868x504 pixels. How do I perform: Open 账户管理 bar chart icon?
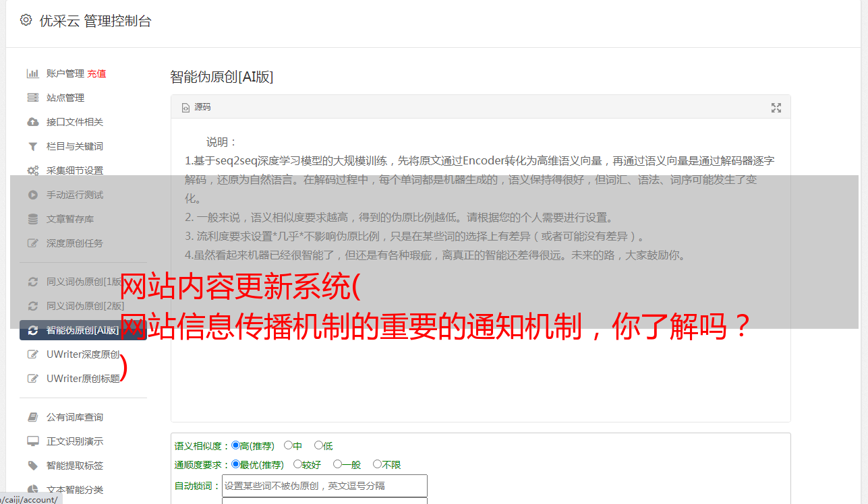point(32,73)
